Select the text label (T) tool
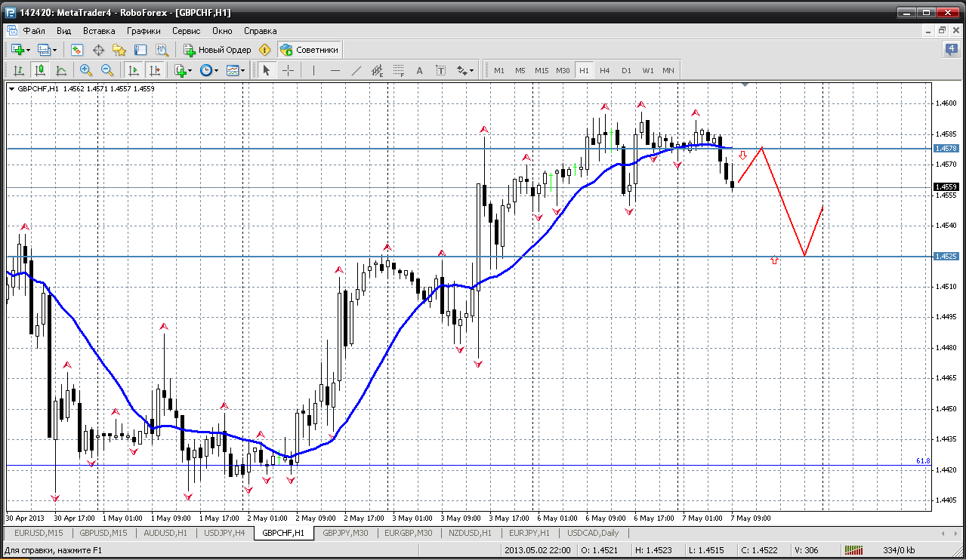This screenshot has height=560, width=966. coord(441,70)
